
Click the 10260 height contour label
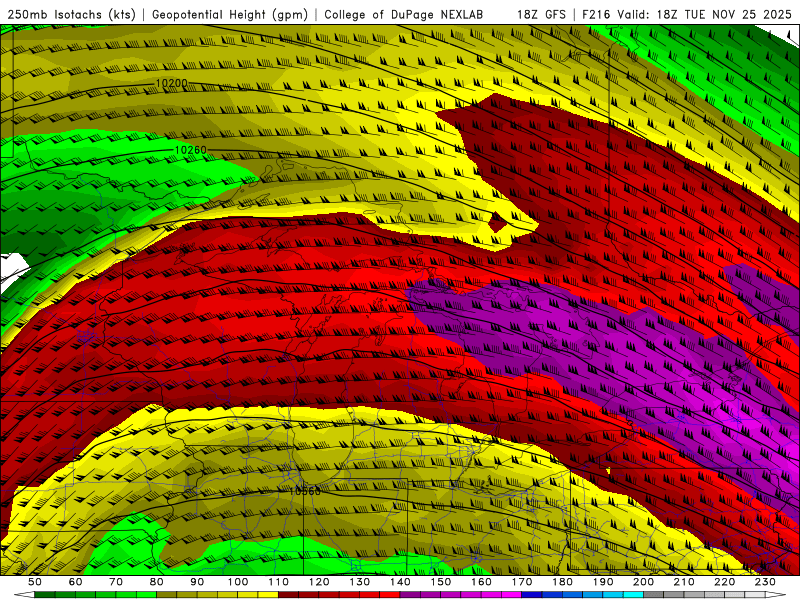click(191, 150)
